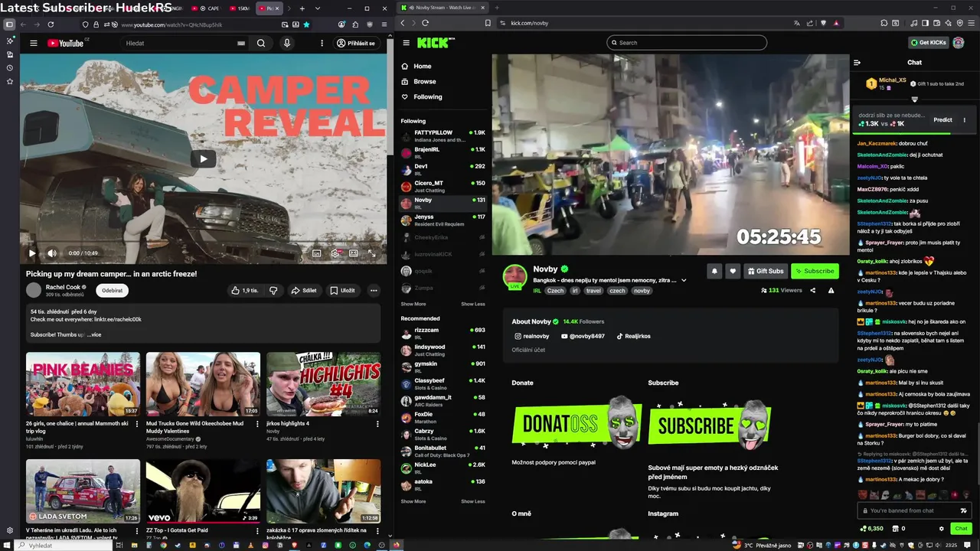The image size is (980, 551).
Task: Click Gift Subs button
Action: 766,271
